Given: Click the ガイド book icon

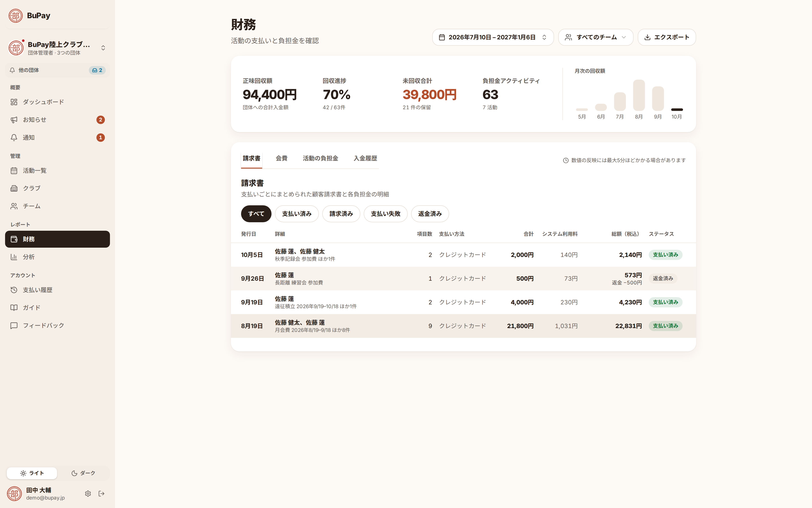Looking at the screenshot, I should click(x=14, y=307).
